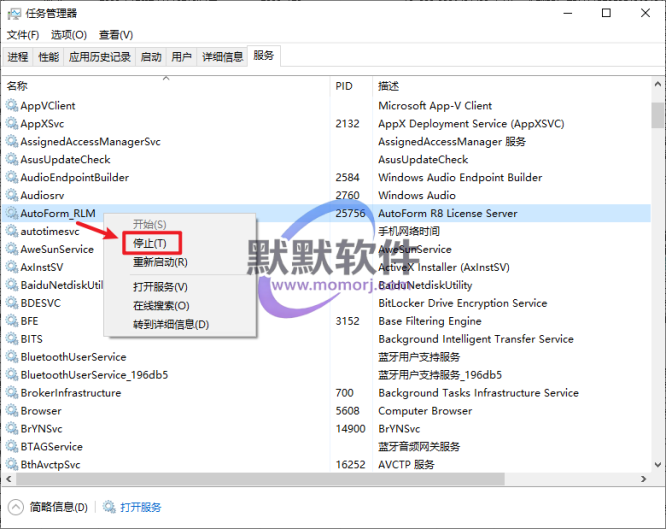Click the Task Manager icon in title bar
The height and width of the screenshot is (529, 666).
click(13, 13)
